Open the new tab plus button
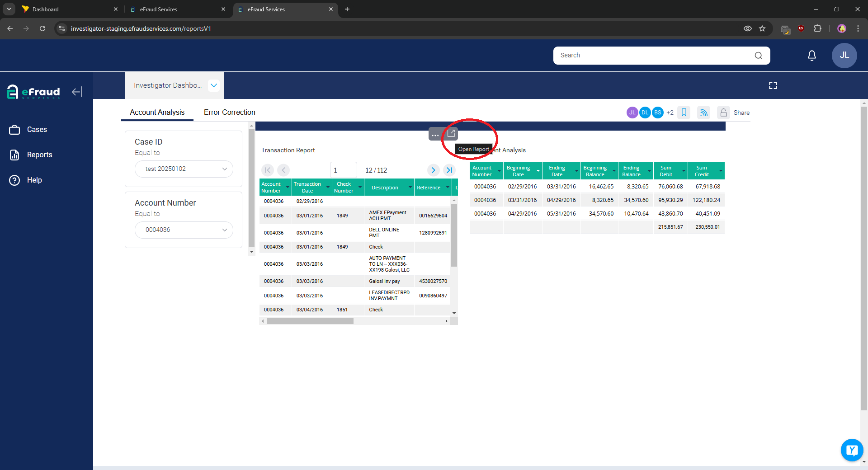This screenshot has height=470, width=868. pyautogui.click(x=347, y=9)
